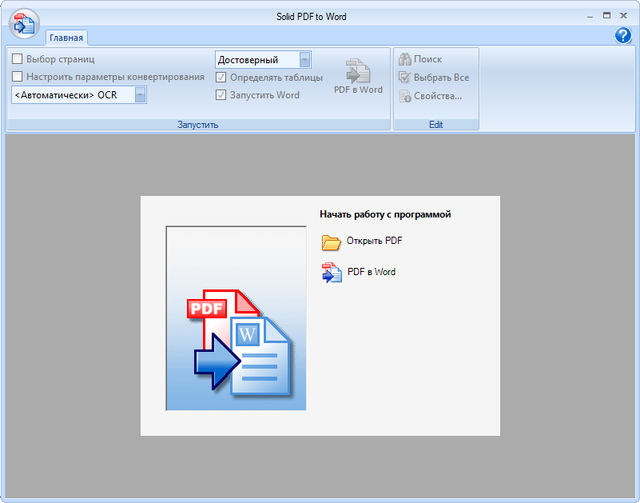This screenshot has height=503, width=640.
Task: Open the <Автоматически> OCR dropdown
Action: coord(140,95)
